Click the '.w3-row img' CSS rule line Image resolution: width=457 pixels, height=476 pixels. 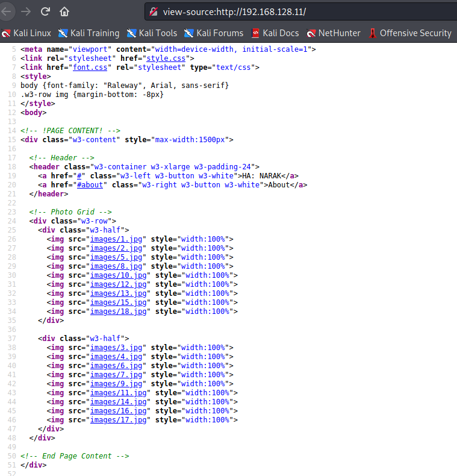(x=92, y=95)
